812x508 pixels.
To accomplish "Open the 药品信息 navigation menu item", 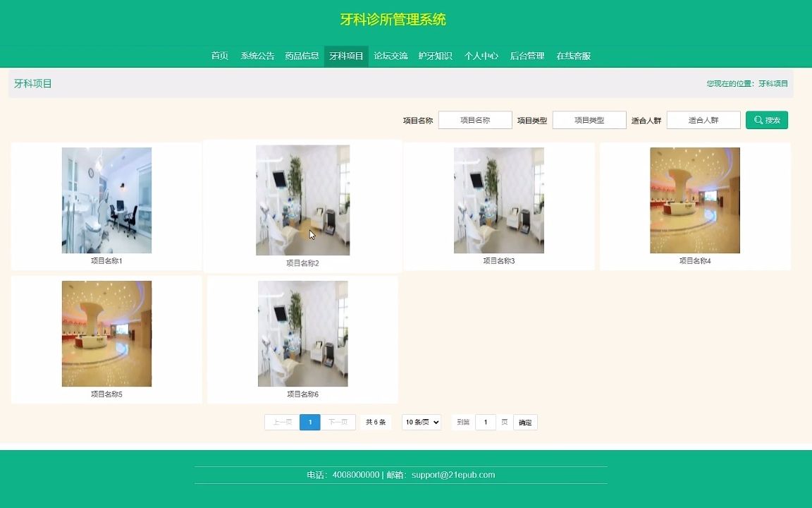I will click(302, 56).
